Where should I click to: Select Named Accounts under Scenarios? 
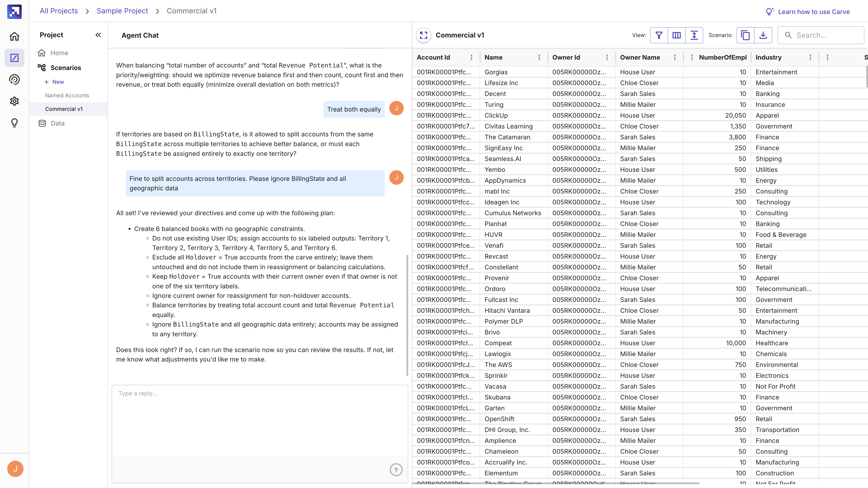pos(67,95)
